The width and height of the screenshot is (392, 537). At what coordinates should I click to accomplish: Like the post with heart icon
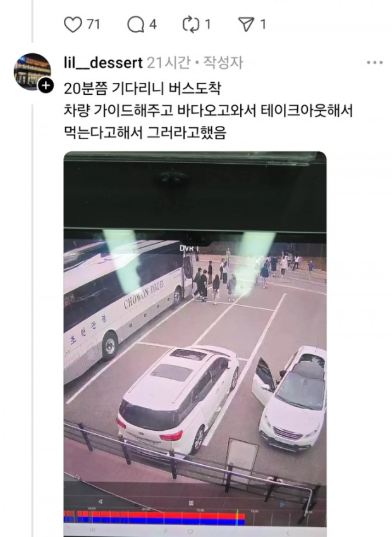tap(73, 25)
